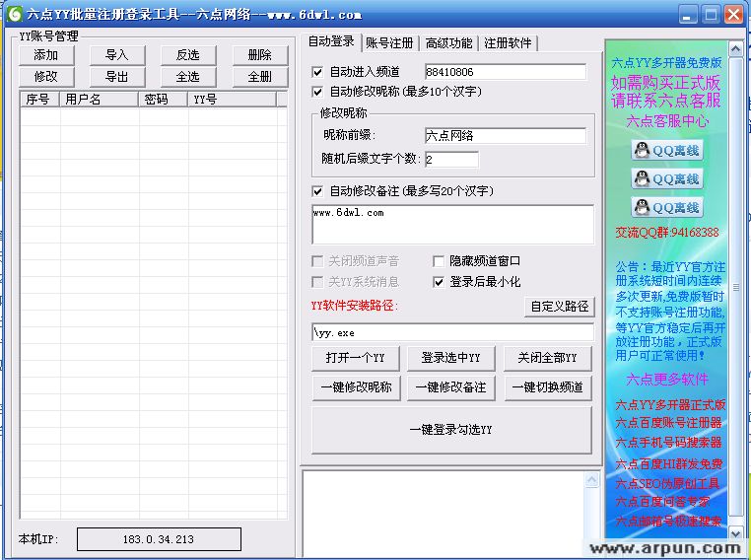This screenshot has height=560, width=751.
Task: Click the 一键切换频道 button
Action: (x=548, y=387)
